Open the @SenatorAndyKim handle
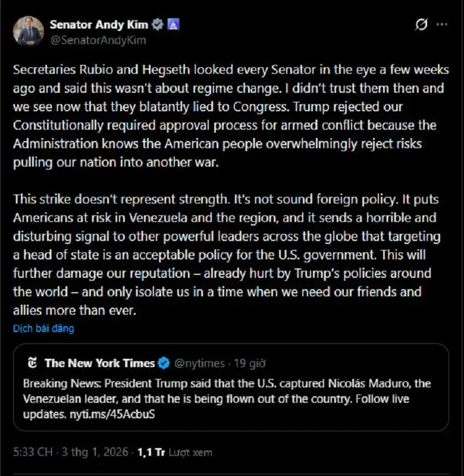 coord(98,40)
